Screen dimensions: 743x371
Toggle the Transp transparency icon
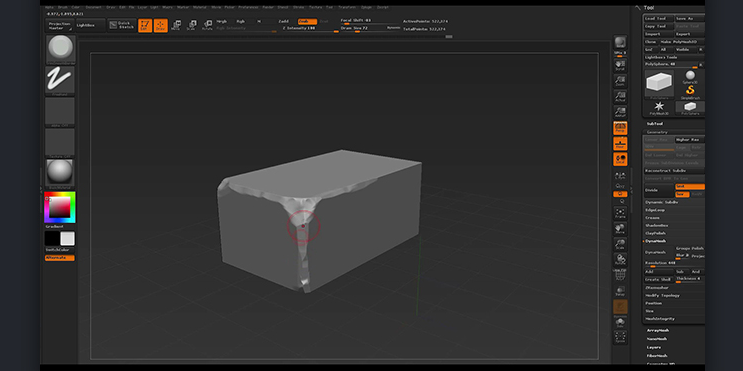(x=620, y=290)
